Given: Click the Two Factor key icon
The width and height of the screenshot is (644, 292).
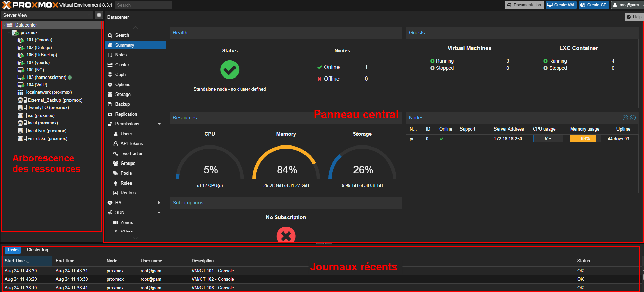Looking at the screenshot, I should 116,154.
